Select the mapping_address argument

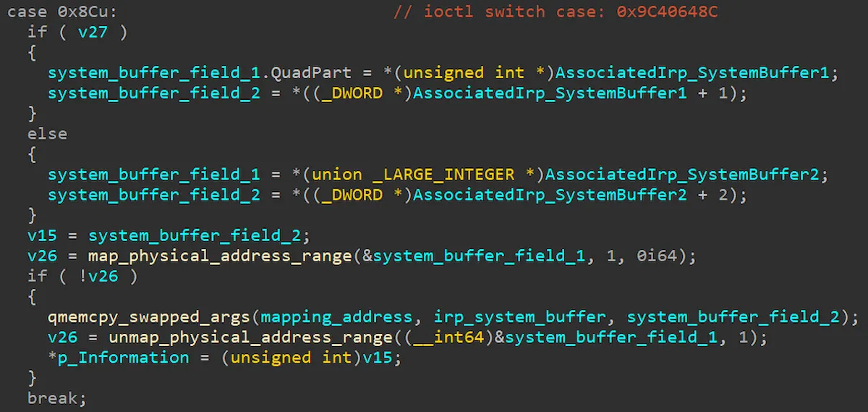coord(338,316)
